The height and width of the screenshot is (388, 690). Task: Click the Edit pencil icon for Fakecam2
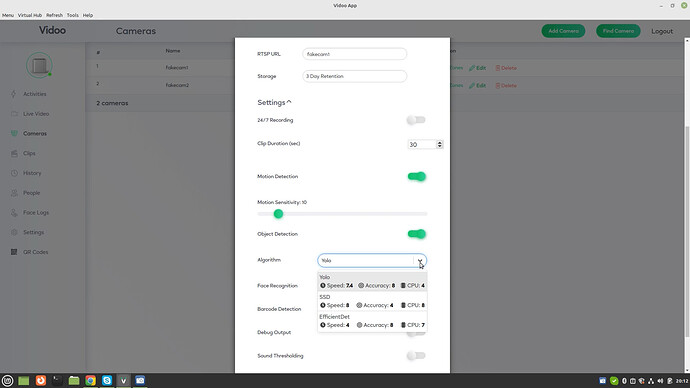(472, 86)
